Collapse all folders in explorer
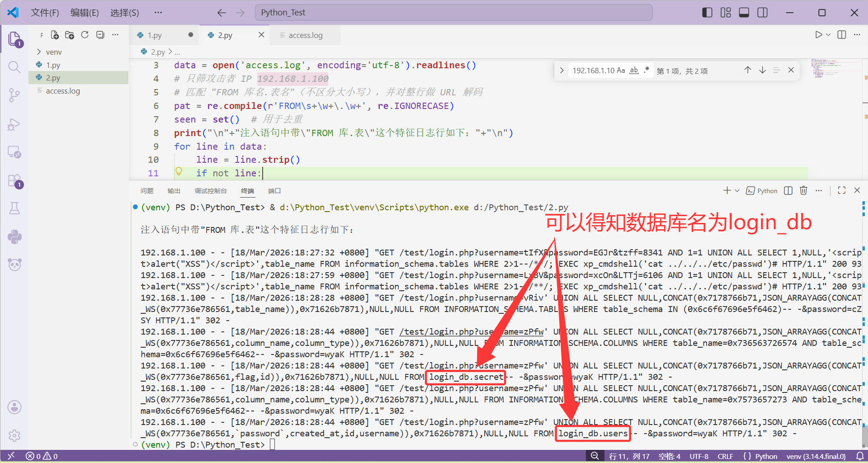Image resolution: width=868 pixels, height=463 pixels. (x=100, y=35)
